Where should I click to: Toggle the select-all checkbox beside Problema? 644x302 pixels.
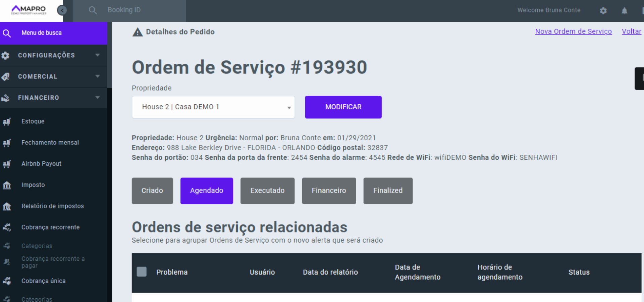[x=142, y=272]
